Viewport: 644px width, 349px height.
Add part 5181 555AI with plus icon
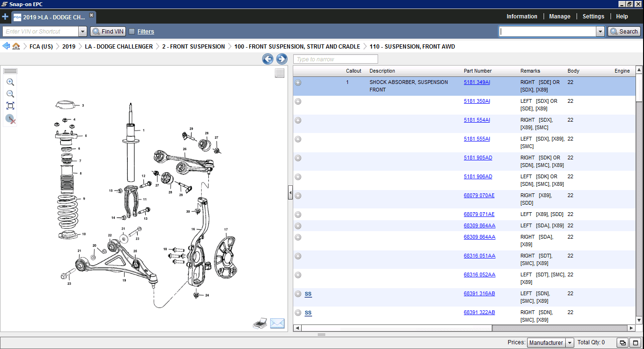(298, 139)
